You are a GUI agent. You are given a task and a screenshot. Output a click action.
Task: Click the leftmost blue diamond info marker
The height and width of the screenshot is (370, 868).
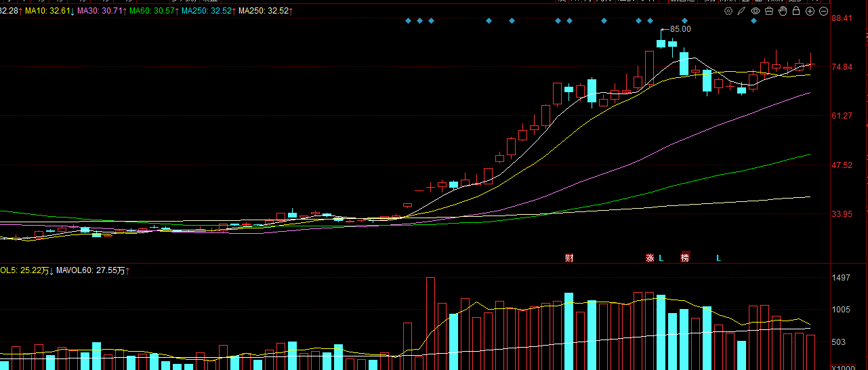408,21
